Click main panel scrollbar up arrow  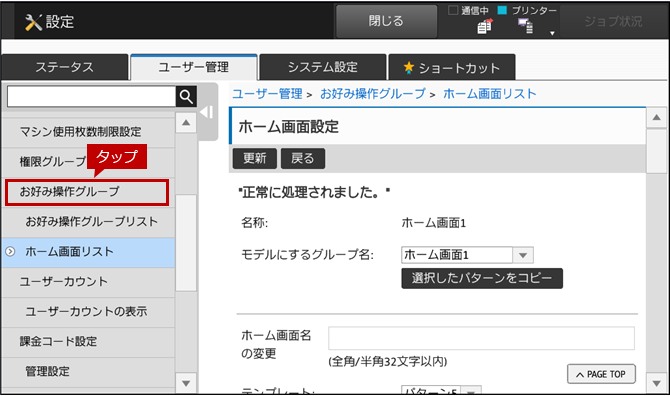(x=656, y=117)
